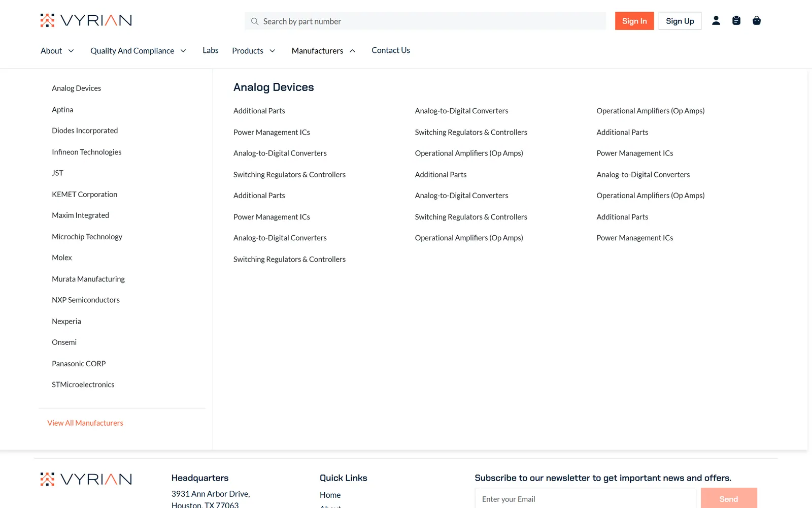This screenshot has height=508, width=812.
Task: Open the Labs menu item
Action: 211,50
